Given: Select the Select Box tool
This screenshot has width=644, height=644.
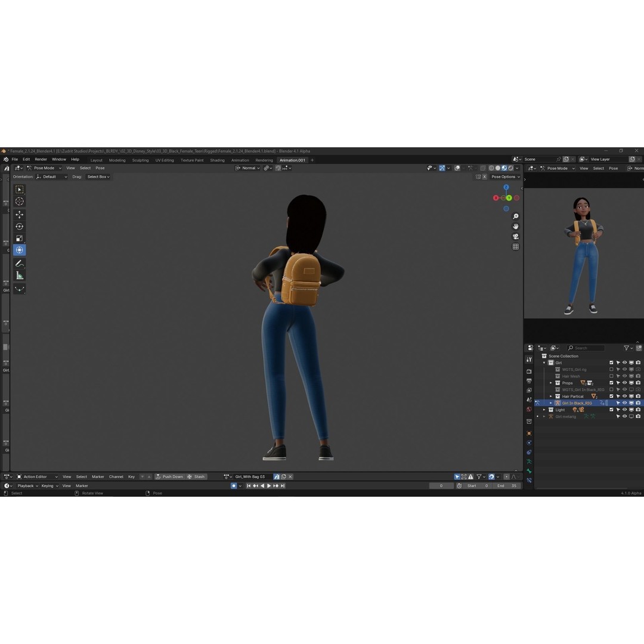Looking at the screenshot, I should point(19,190).
